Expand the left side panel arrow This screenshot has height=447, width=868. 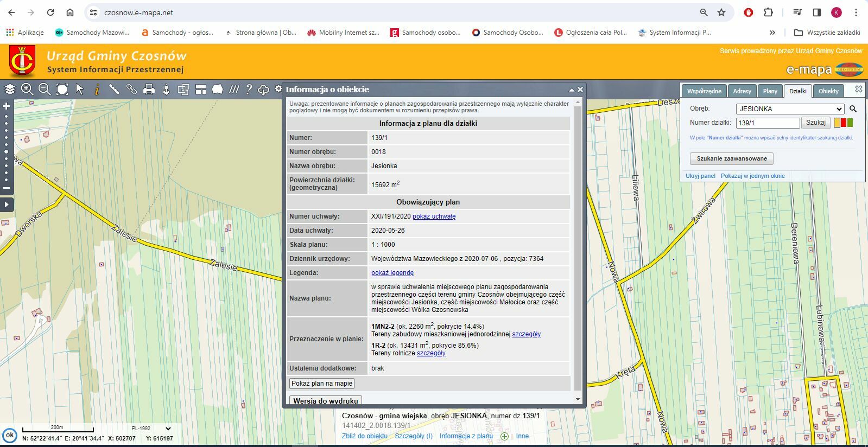7,205
